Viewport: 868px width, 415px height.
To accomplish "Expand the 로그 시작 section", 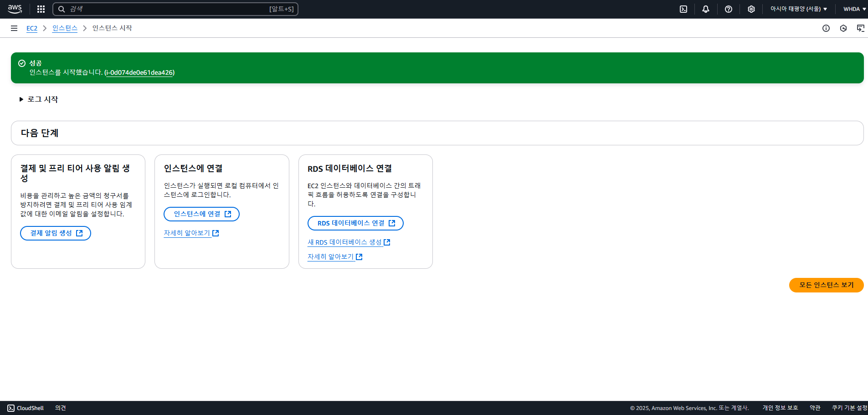I will [39, 99].
